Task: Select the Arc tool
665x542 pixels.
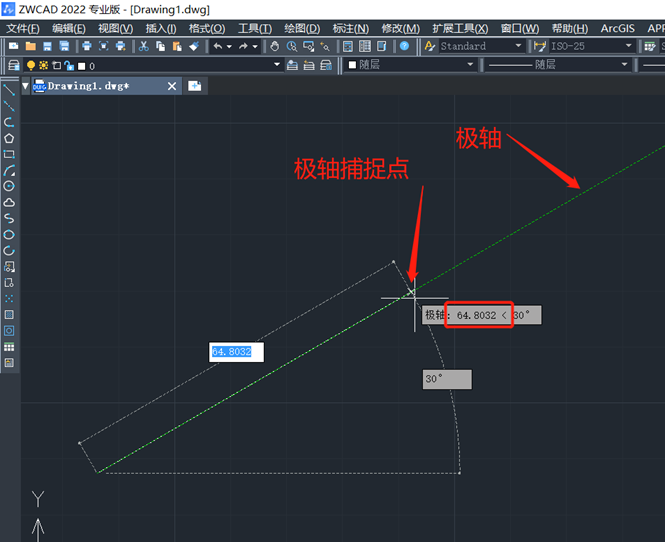Action: pyautogui.click(x=9, y=170)
